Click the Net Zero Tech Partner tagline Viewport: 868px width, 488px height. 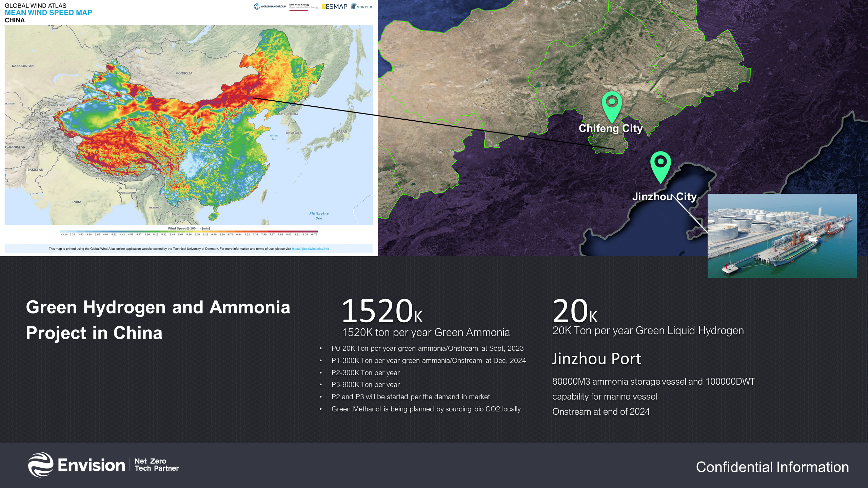click(156, 465)
